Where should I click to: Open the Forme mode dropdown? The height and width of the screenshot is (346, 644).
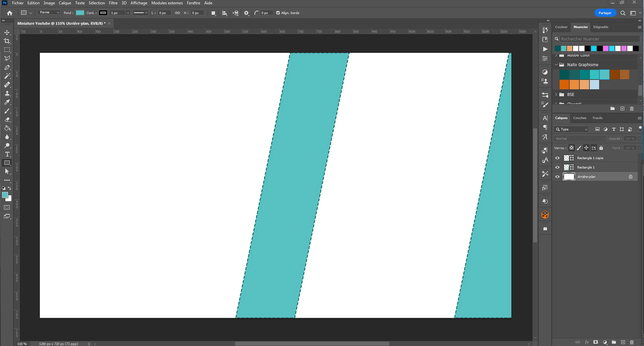[x=49, y=13]
